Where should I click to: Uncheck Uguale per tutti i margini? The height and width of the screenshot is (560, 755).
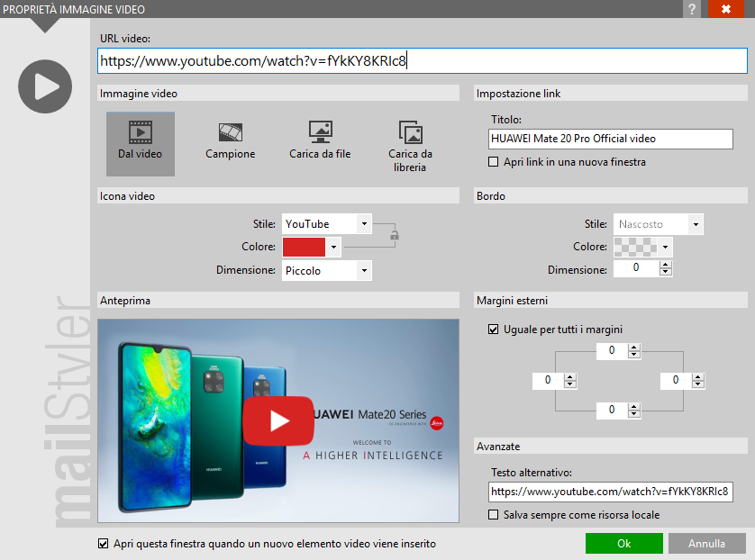coord(493,330)
